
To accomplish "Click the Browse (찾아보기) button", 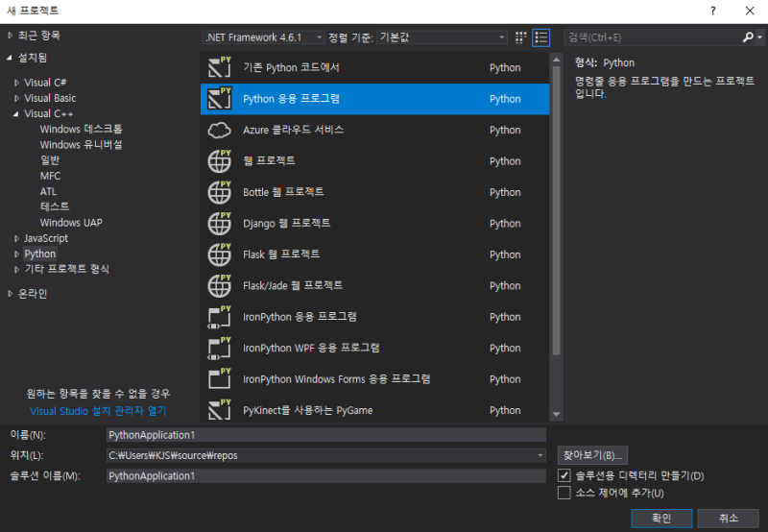I will pyautogui.click(x=592, y=455).
